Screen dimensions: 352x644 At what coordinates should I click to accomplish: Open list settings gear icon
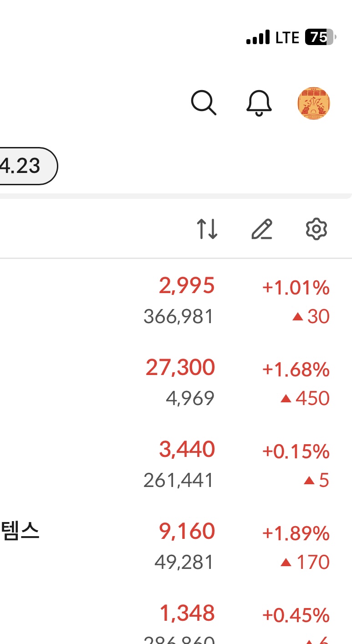click(316, 229)
